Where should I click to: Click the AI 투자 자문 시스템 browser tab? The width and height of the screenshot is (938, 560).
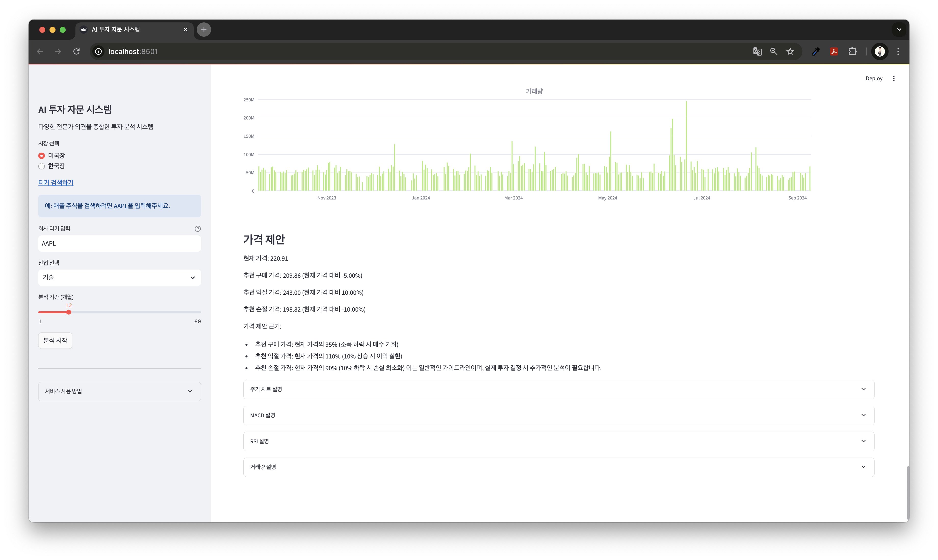[128, 30]
